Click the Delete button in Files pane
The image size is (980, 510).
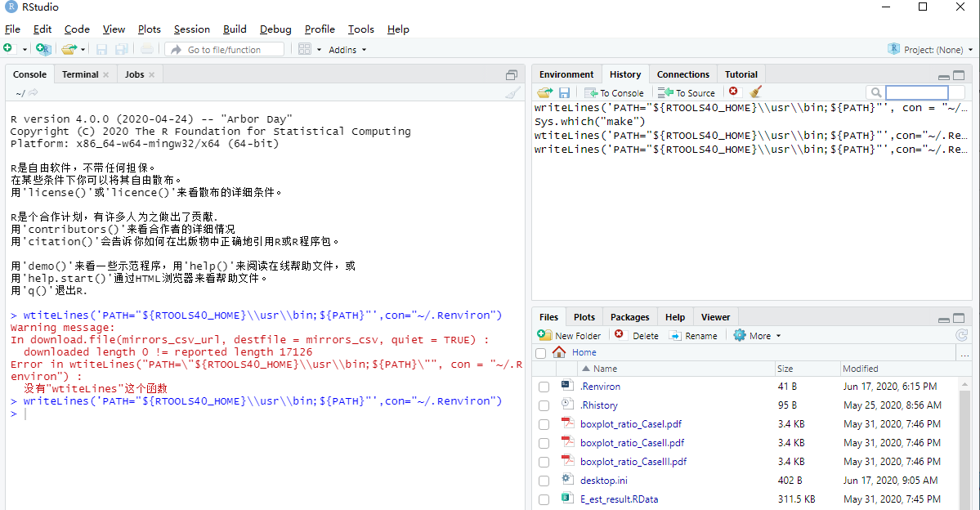tap(636, 336)
